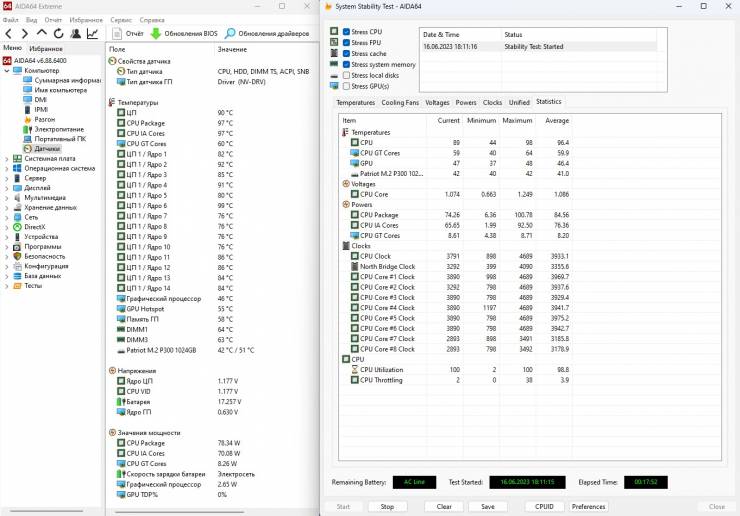The image size is (740, 516).
Task: Click the Безопасность shield icon
Action: pos(17,256)
